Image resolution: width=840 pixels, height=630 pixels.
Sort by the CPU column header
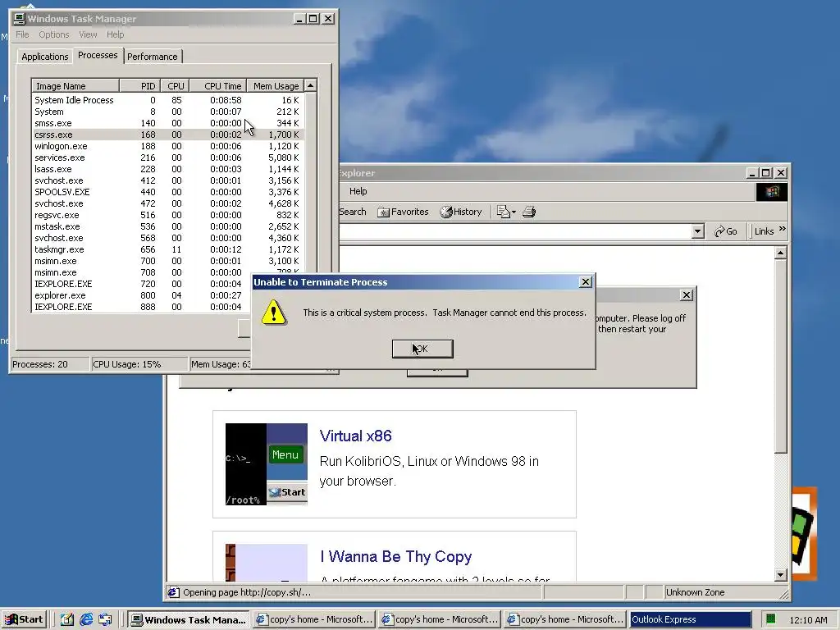(175, 85)
